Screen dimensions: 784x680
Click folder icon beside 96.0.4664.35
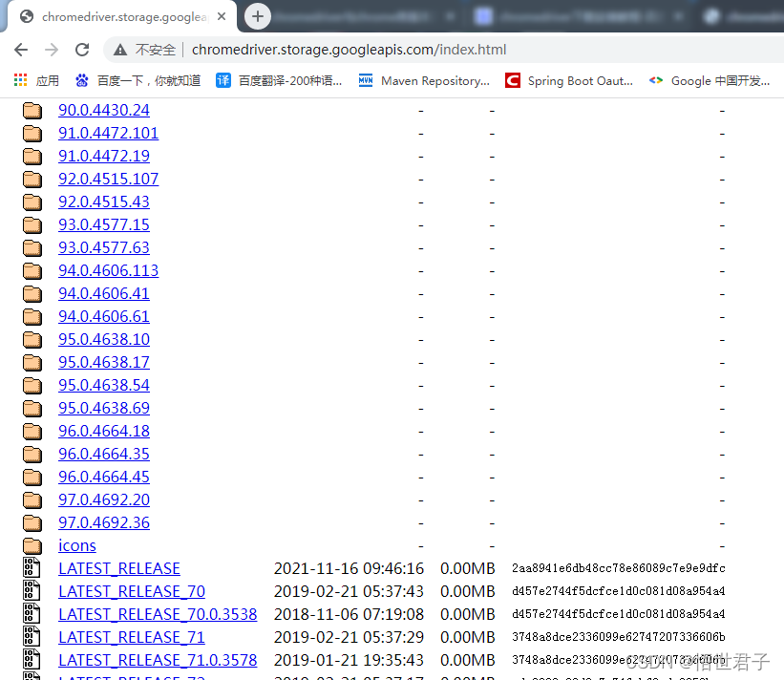32,454
